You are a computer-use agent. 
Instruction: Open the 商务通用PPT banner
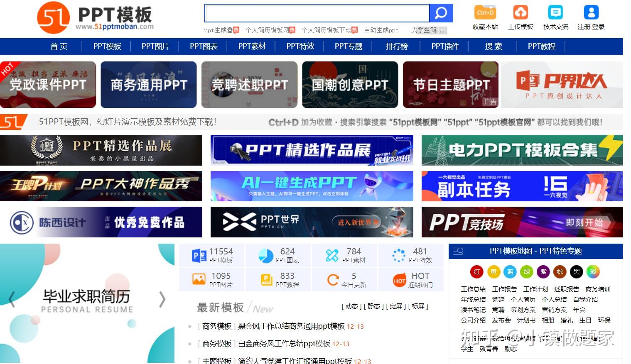149,85
